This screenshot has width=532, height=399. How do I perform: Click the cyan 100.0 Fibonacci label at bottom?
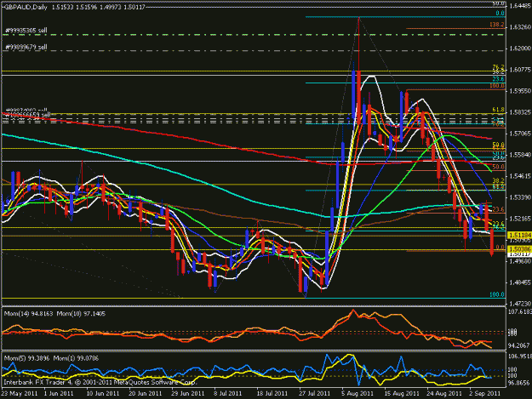(x=497, y=294)
